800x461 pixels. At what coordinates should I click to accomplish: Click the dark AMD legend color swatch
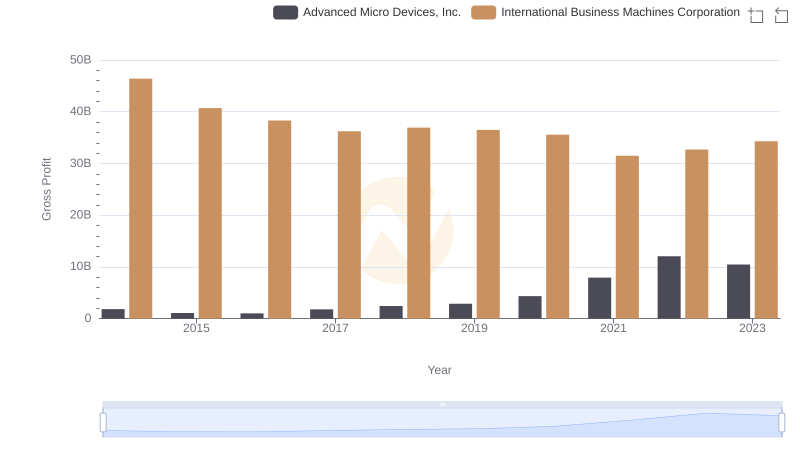click(285, 12)
